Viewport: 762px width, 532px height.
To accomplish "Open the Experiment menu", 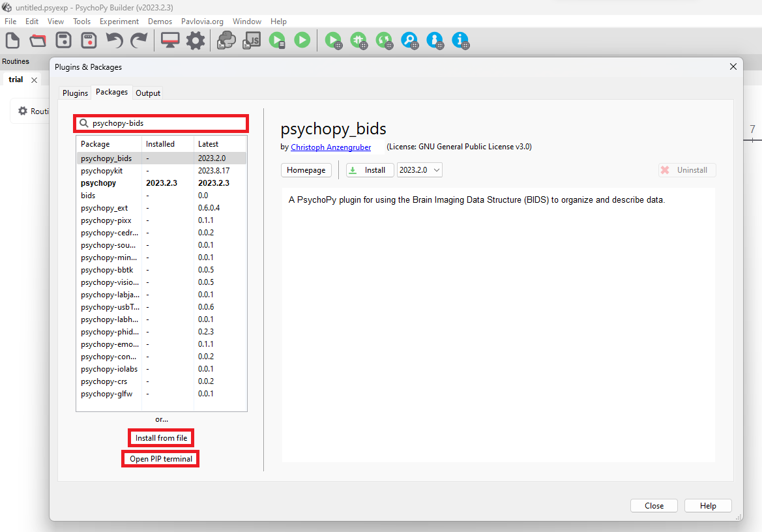I will click(119, 22).
